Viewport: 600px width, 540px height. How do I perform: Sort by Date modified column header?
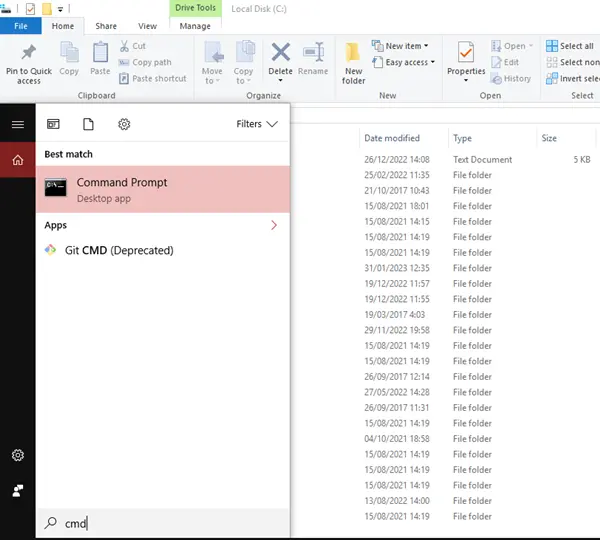pos(392,138)
